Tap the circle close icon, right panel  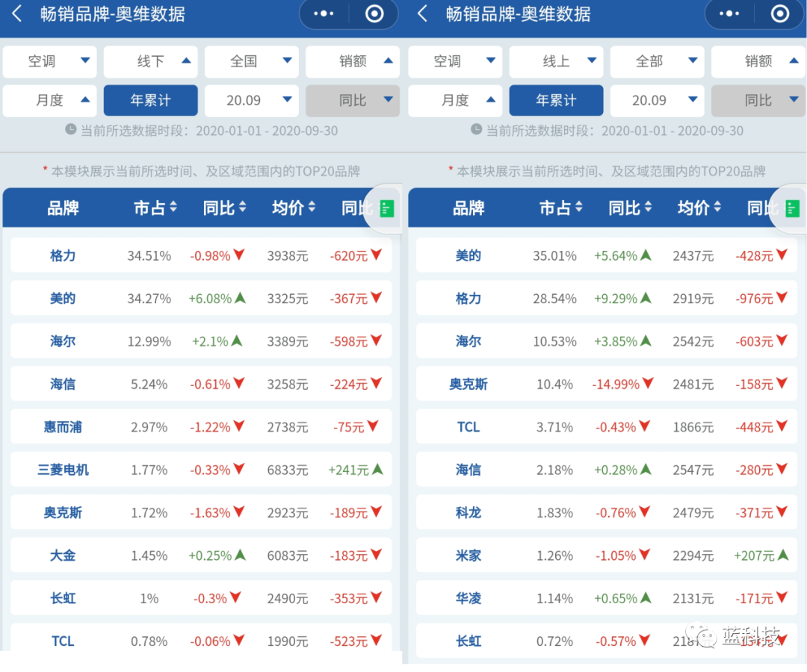(x=779, y=14)
